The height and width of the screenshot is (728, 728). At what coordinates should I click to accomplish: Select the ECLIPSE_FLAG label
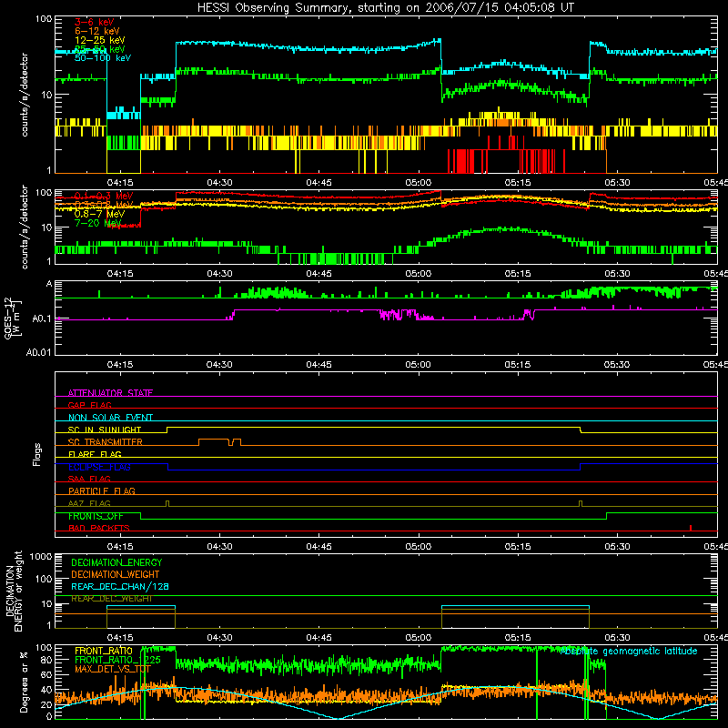[x=99, y=467]
